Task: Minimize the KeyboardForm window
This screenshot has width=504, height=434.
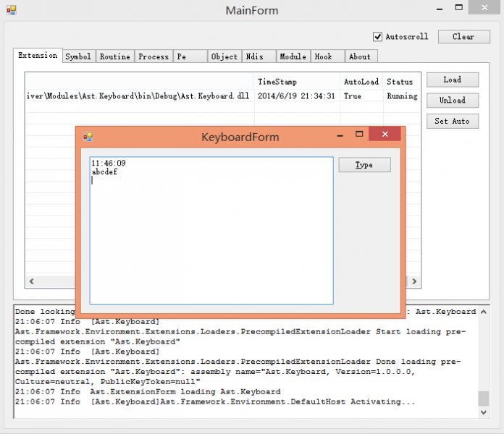Action: tap(340, 135)
